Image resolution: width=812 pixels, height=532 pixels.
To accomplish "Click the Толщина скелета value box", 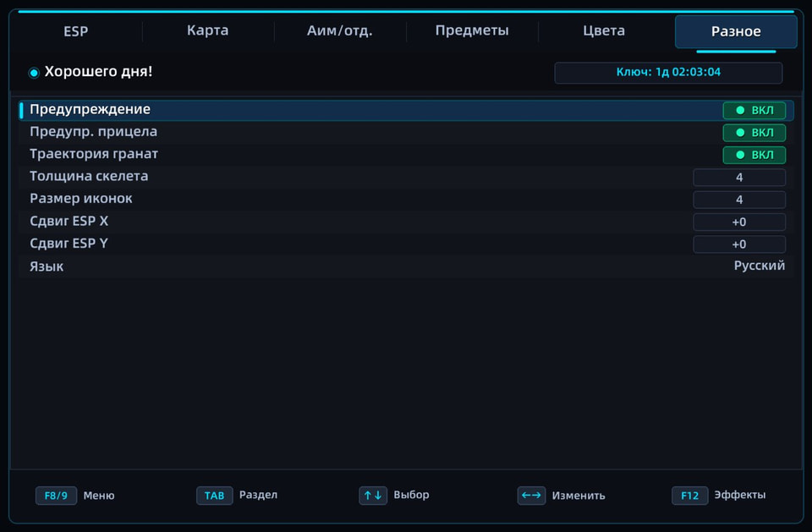I will [x=739, y=177].
